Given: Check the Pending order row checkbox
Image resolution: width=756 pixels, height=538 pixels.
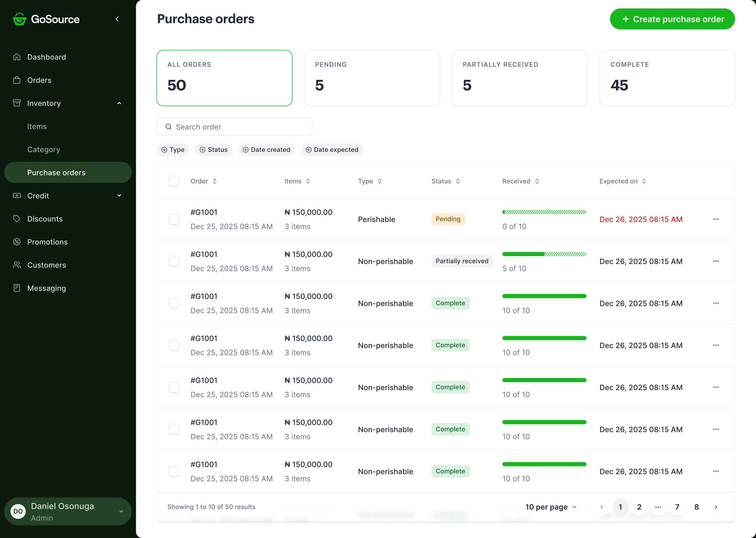Looking at the screenshot, I should click(174, 219).
